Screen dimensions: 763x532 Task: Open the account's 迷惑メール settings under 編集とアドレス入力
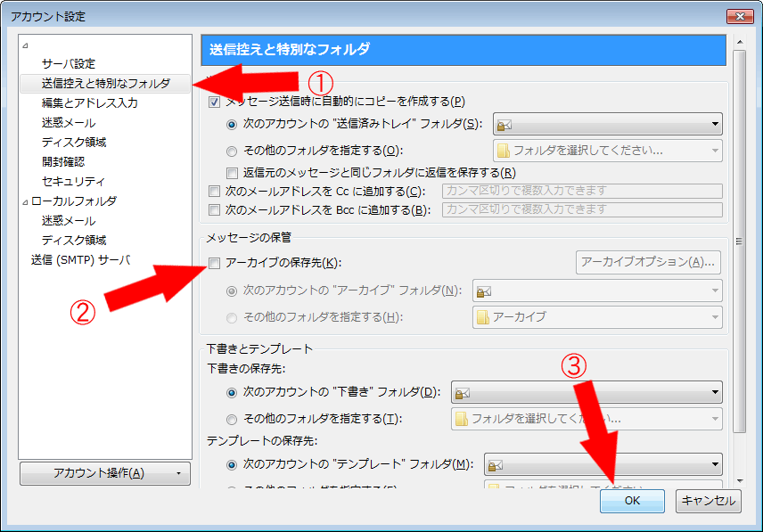click(69, 123)
